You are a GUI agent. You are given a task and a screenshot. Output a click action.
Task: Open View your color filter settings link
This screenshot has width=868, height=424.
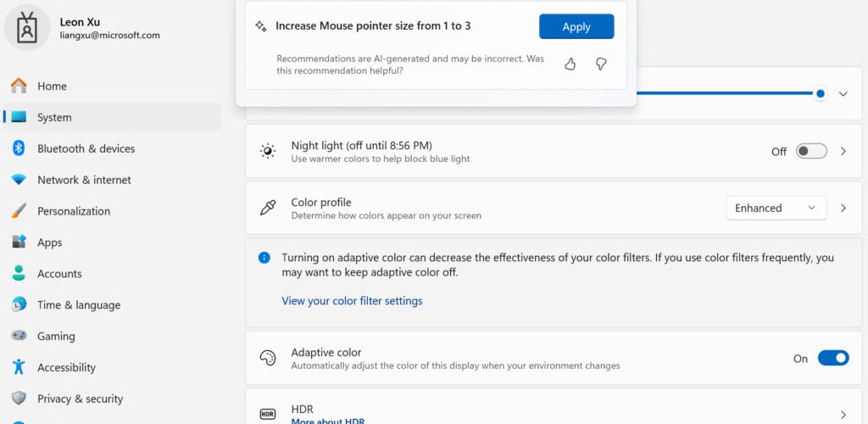pos(352,301)
